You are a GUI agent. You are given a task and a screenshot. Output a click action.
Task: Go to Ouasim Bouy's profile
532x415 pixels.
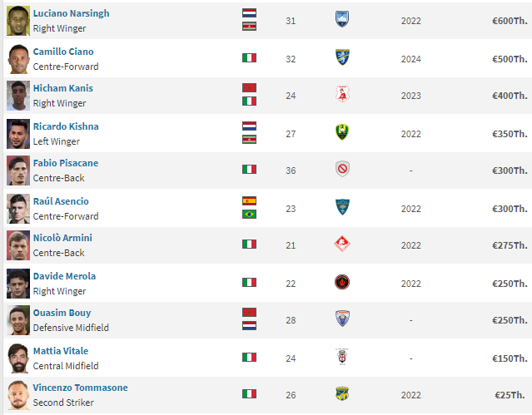[x=62, y=313]
